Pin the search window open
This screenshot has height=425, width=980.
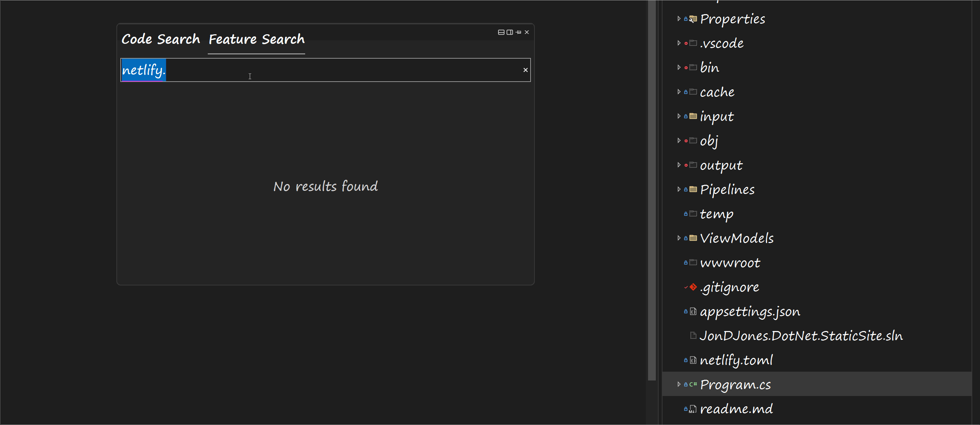[x=518, y=33]
